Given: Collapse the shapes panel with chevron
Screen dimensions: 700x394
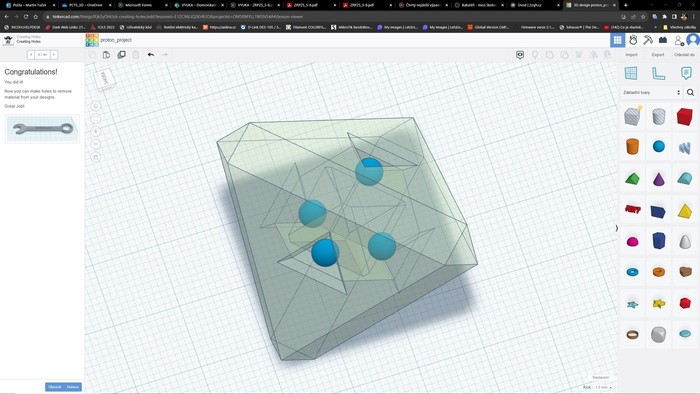Looking at the screenshot, I should coord(617,228).
